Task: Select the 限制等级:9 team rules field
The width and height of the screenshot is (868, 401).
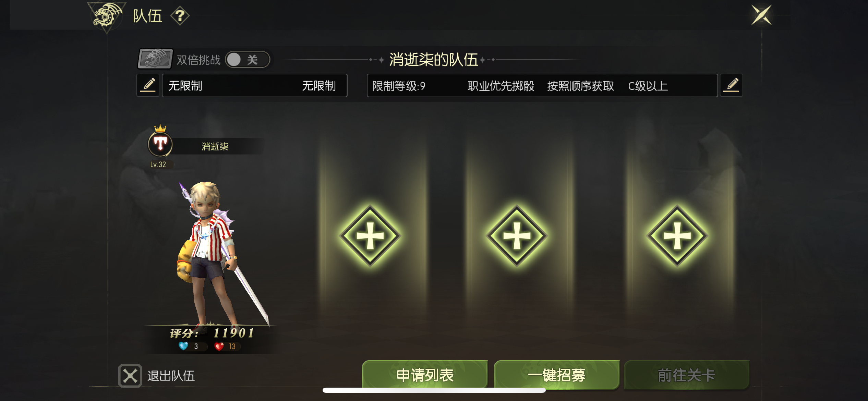Action: (x=542, y=85)
